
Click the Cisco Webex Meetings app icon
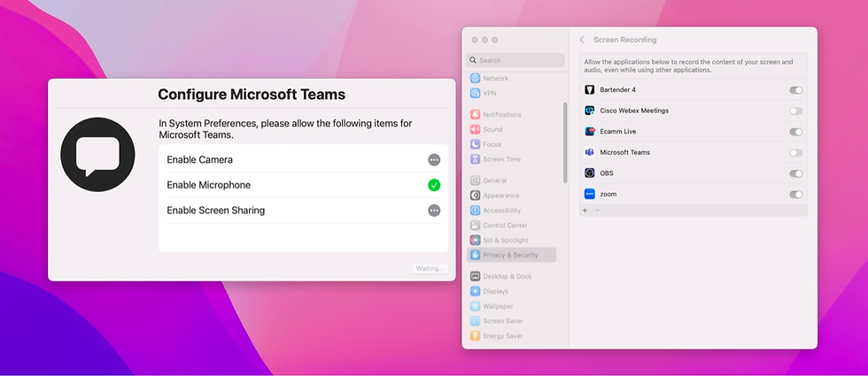click(590, 111)
